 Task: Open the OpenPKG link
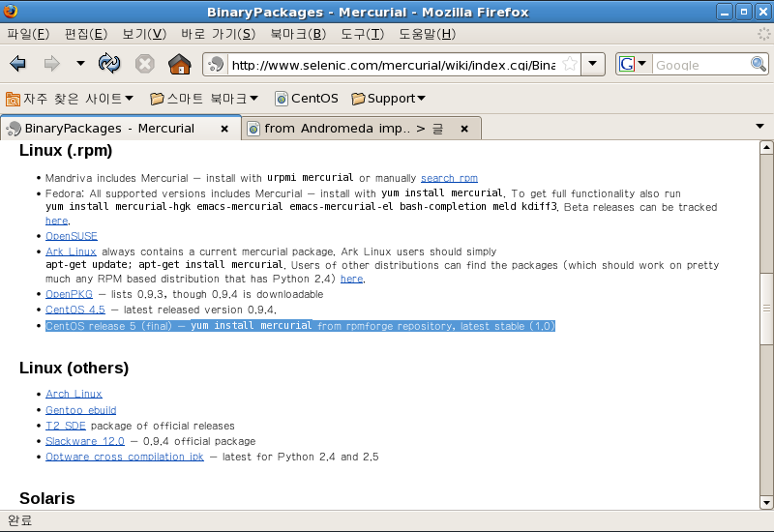tap(69, 294)
